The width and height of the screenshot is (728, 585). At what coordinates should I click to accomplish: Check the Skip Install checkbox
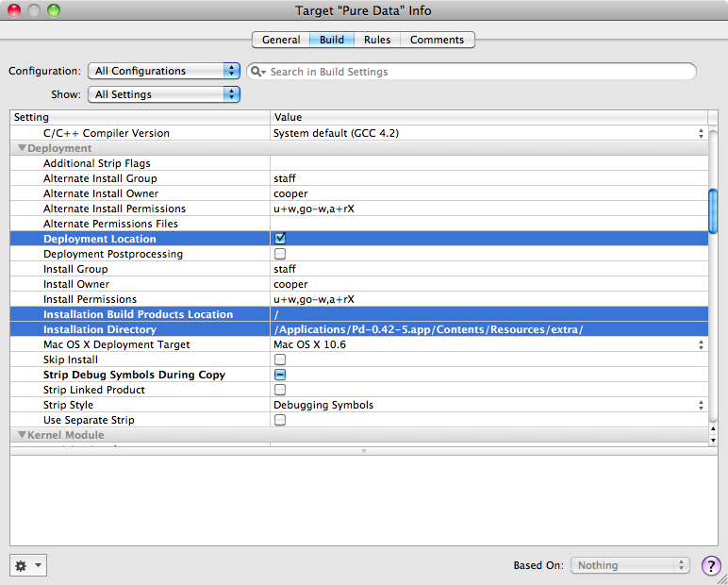click(x=280, y=359)
